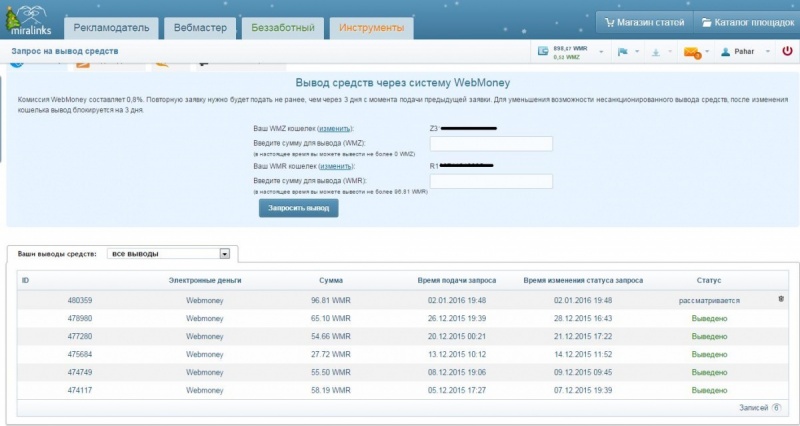This screenshot has height=426, width=800.
Task: Expand the mail menu dropdown arrow
Action: tap(707, 51)
